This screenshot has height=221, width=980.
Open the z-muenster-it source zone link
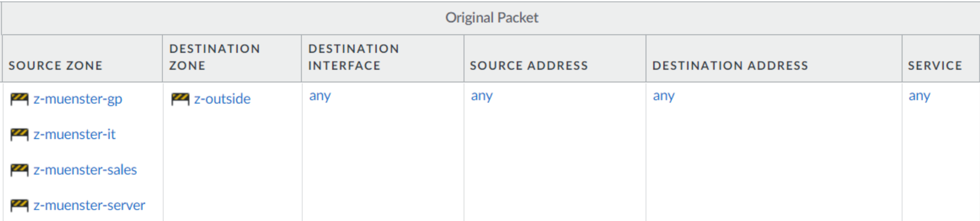[74, 134]
